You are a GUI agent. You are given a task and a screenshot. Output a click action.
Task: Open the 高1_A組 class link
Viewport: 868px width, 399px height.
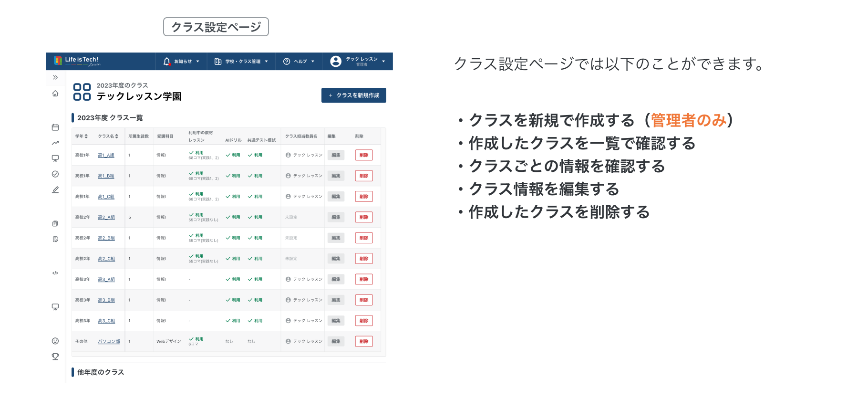(x=106, y=155)
